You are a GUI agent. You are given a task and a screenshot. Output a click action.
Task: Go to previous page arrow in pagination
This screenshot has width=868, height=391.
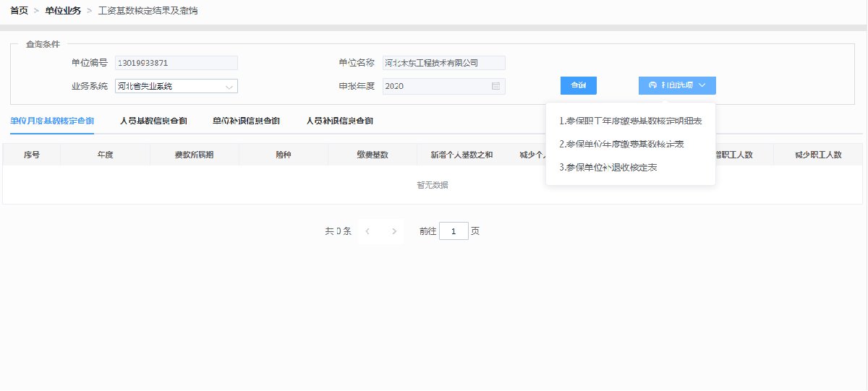click(x=368, y=231)
